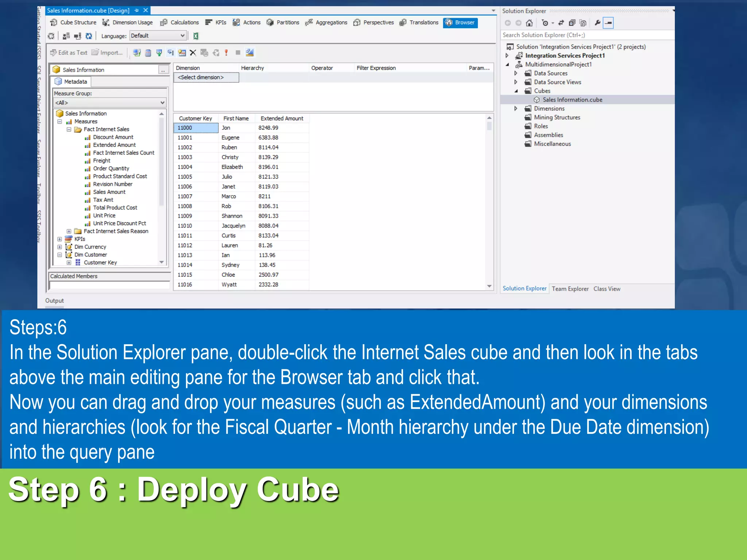
Task: Expand the Data Sources folder
Action: point(516,73)
